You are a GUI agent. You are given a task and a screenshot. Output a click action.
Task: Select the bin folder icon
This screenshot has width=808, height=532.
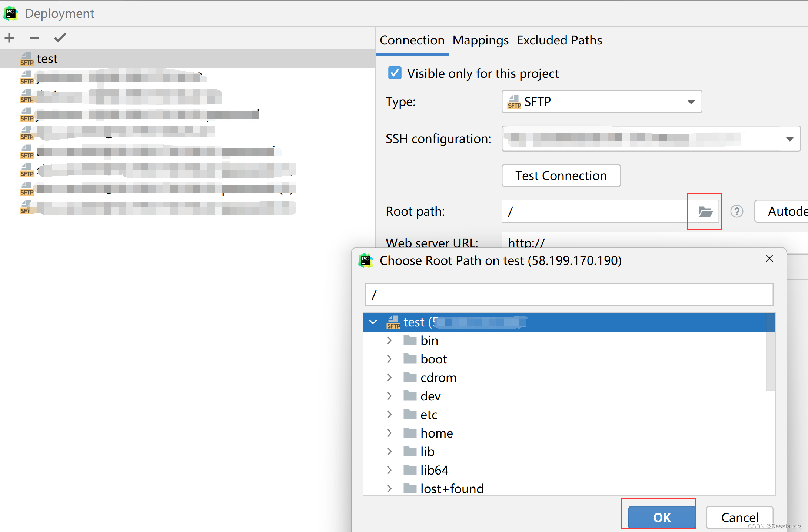410,340
